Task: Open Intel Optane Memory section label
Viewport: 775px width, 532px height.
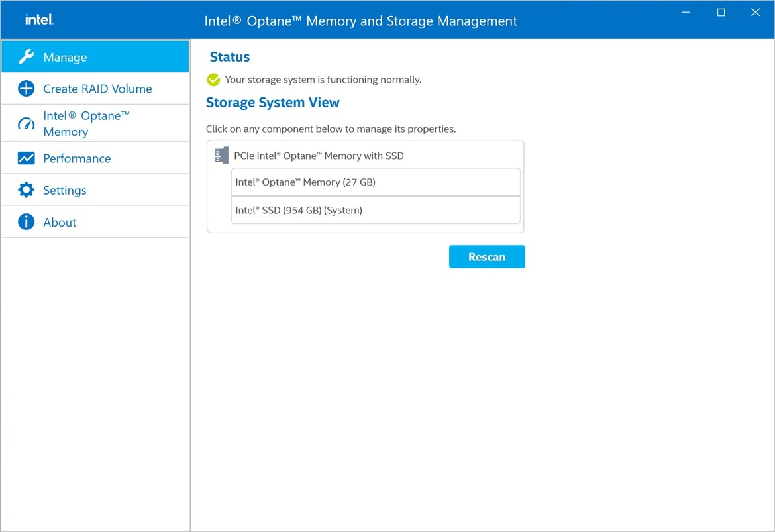Action: pos(87,124)
